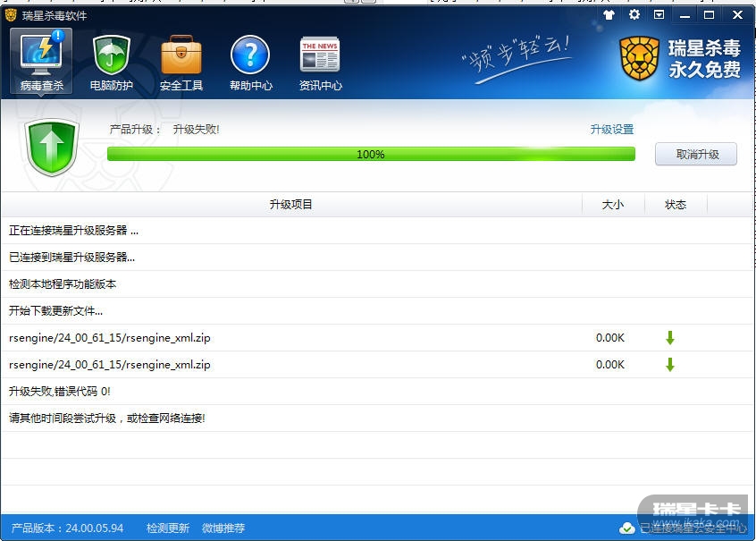The width and height of the screenshot is (756, 541).
Task: Click the 0.00K size of first rsengine row
Action: click(610, 338)
